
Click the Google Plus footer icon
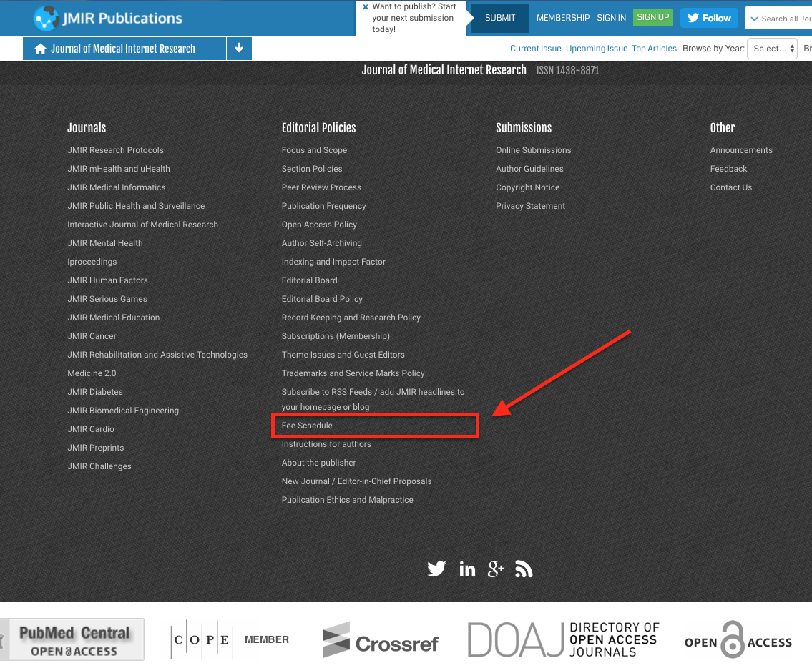click(x=495, y=569)
